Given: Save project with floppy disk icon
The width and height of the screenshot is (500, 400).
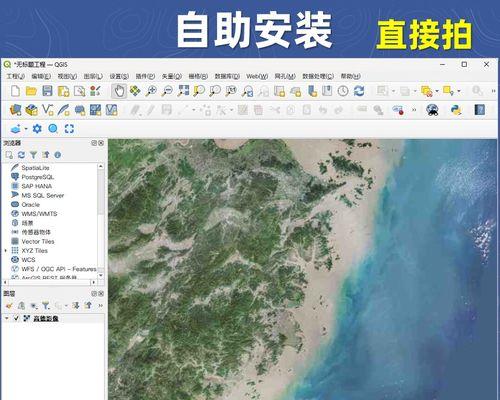Looking at the screenshot, I should pyautogui.click(x=47, y=91).
